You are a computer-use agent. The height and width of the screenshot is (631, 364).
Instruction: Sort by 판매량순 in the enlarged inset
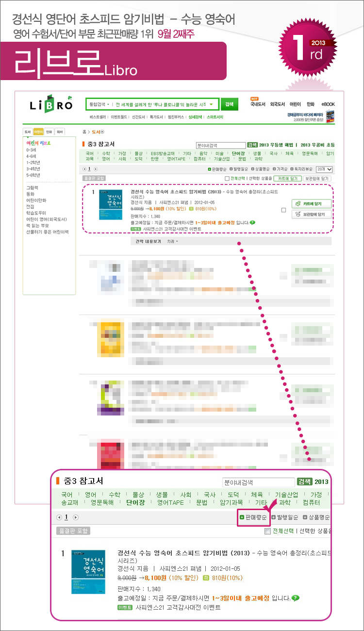tap(253, 517)
